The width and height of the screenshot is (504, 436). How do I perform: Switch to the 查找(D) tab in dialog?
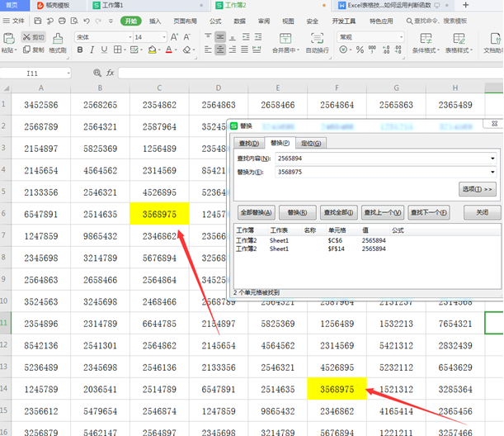click(x=248, y=143)
